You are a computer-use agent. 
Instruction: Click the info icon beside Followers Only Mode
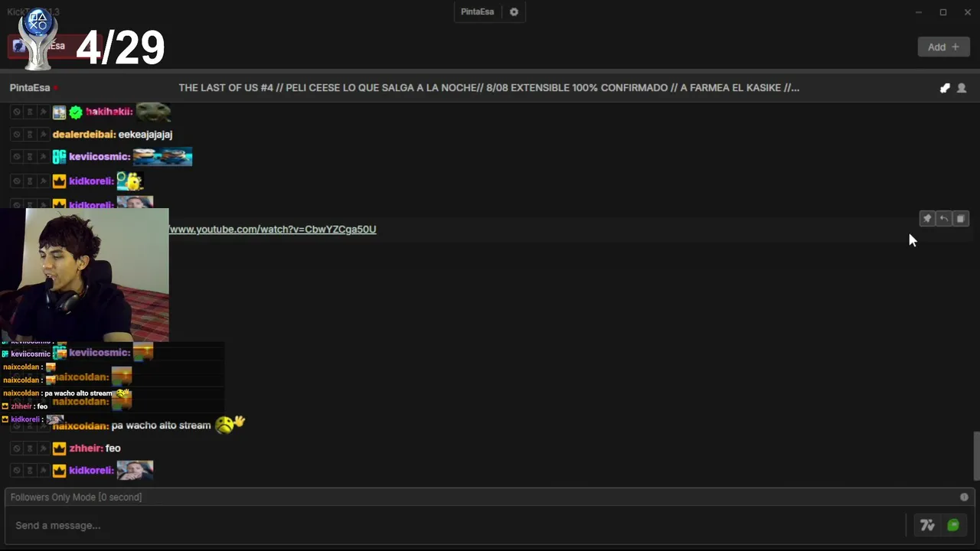coord(964,497)
